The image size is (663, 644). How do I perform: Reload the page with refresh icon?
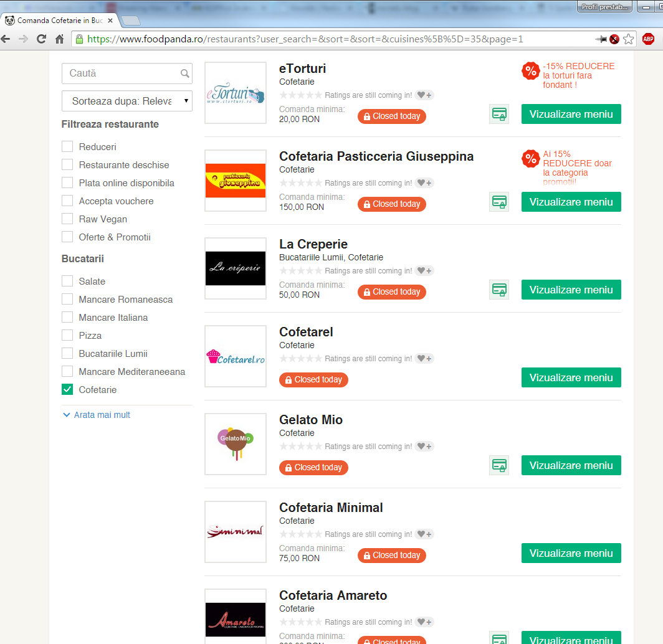(41, 39)
